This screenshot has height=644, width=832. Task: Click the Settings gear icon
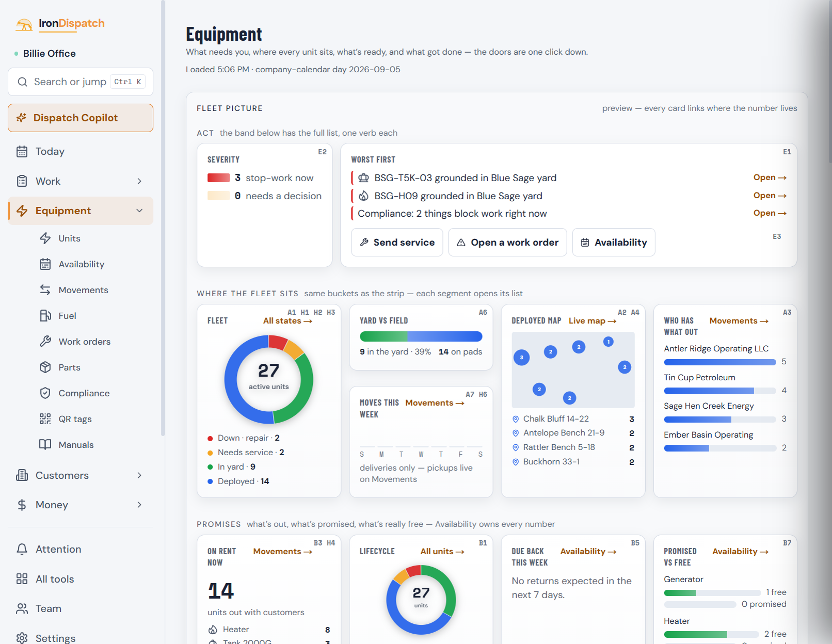click(22, 638)
